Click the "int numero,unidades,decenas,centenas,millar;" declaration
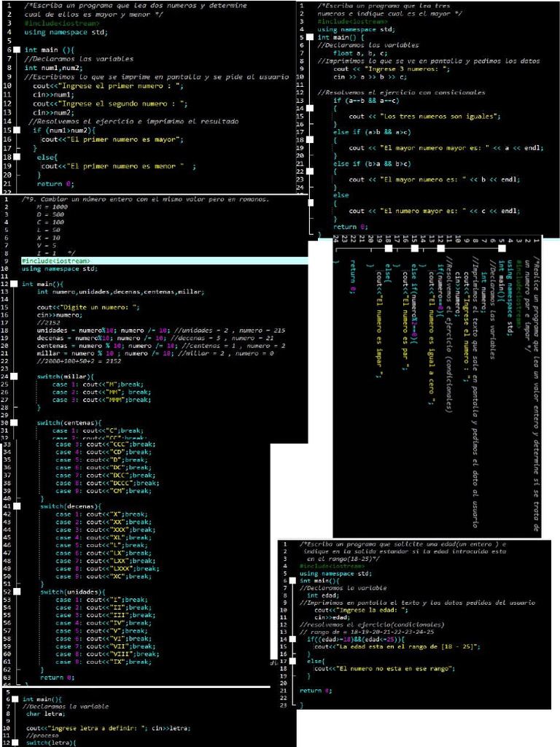The image size is (560, 747). [x=120, y=292]
